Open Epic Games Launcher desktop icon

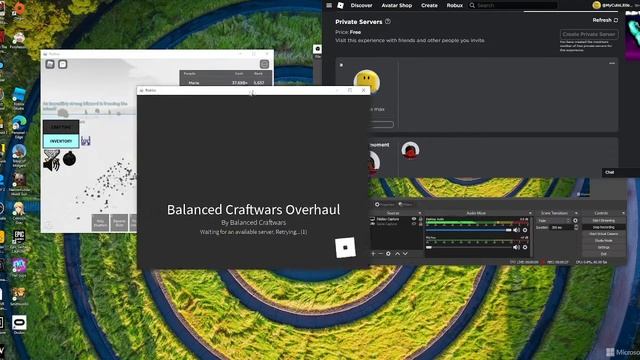[19, 241]
